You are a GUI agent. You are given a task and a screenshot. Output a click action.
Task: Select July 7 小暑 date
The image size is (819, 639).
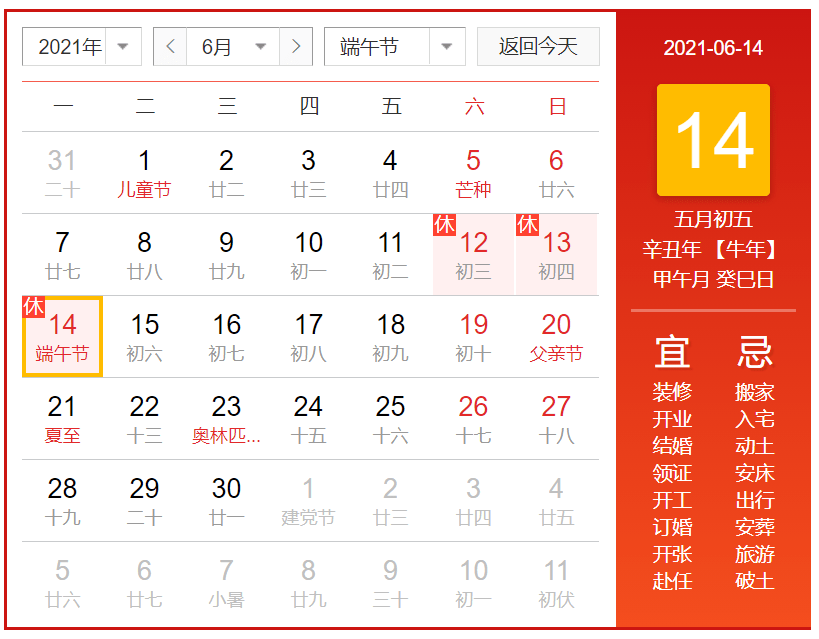[x=226, y=583]
